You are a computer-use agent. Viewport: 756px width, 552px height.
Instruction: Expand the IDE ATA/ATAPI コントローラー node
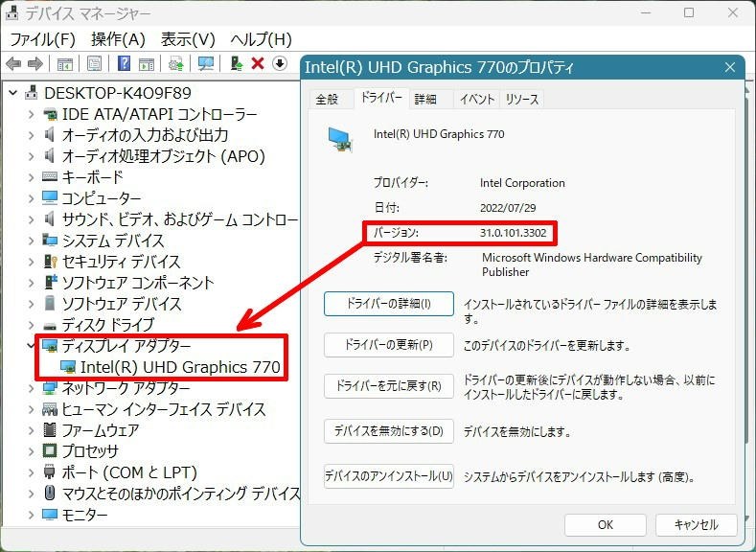point(32,114)
